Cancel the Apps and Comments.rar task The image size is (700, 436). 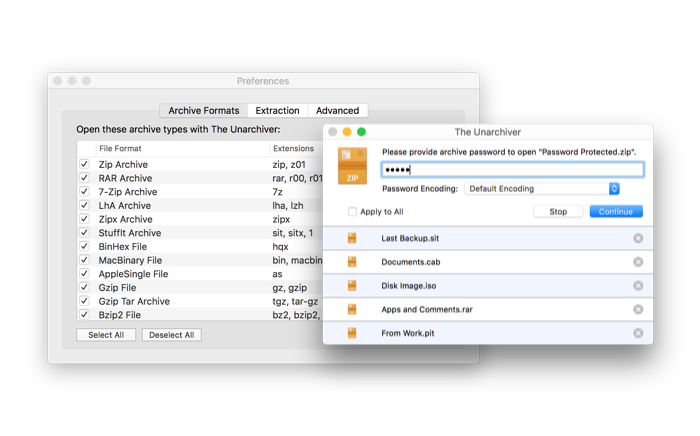638,309
